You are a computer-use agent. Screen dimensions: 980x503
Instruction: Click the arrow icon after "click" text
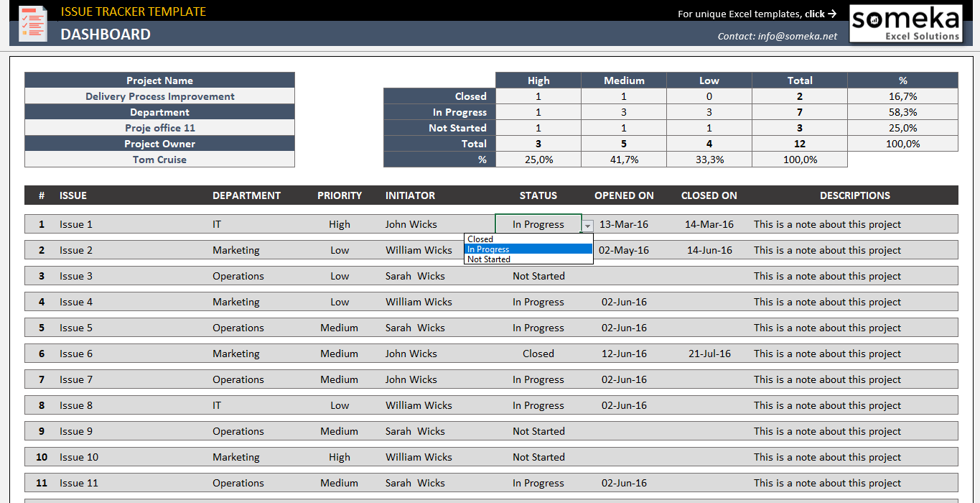(833, 13)
